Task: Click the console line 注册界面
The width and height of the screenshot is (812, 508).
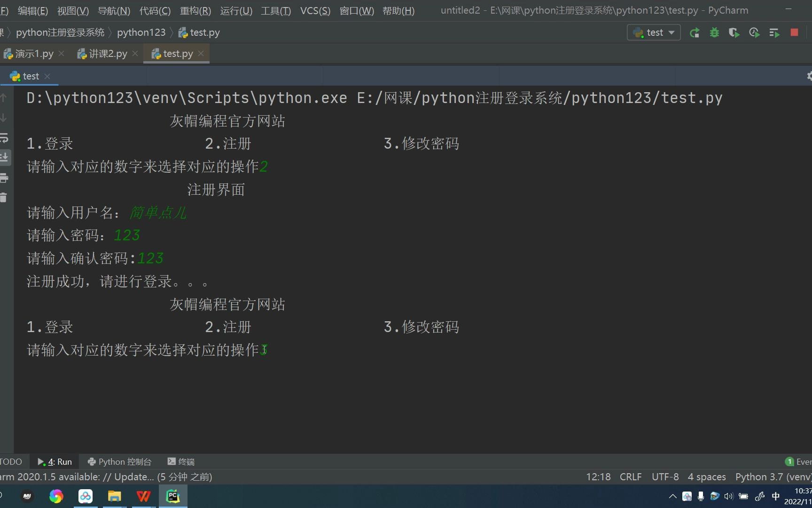Action: pos(216,190)
